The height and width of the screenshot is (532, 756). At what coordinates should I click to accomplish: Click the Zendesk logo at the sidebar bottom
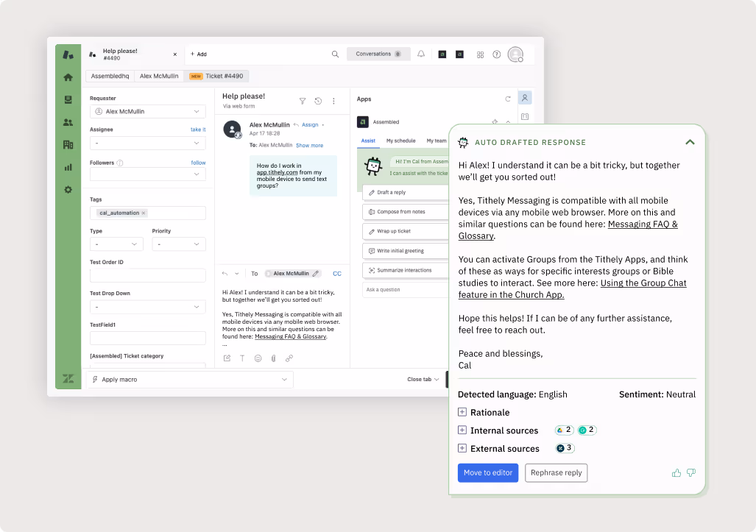(x=68, y=379)
